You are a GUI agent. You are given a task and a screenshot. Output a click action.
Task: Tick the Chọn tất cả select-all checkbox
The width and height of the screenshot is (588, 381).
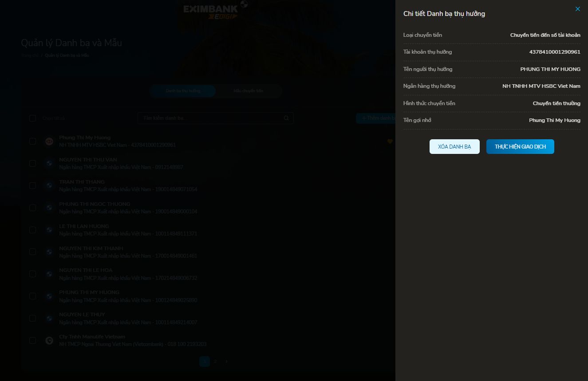click(32, 118)
